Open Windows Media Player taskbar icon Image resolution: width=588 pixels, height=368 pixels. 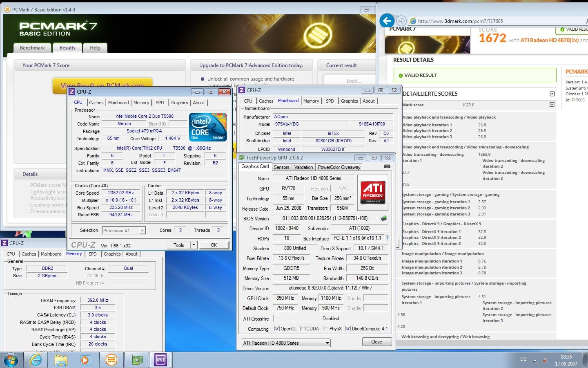85,360
